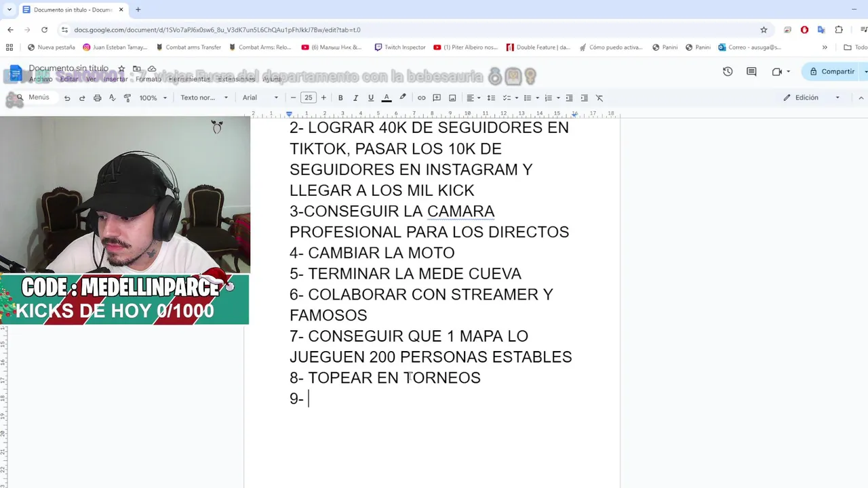Open the Edición mode dropdown

pyautogui.click(x=811, y=98)
